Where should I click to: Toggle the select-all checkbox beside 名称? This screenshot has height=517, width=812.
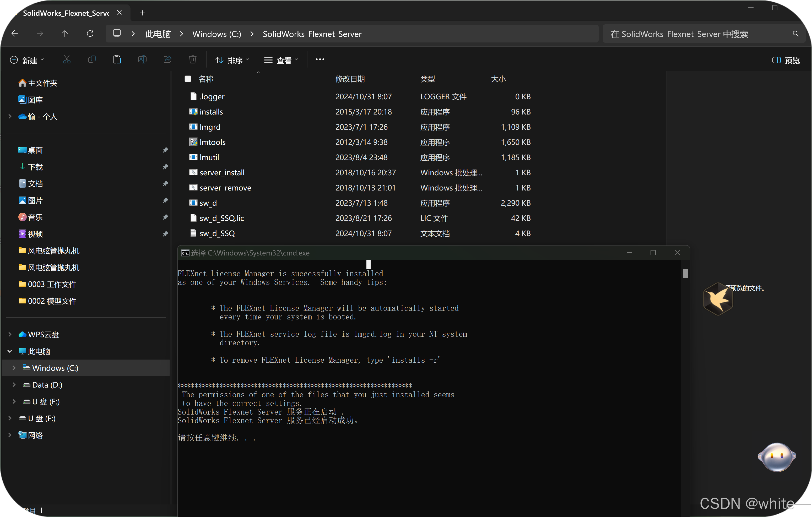tap(188, 79)
